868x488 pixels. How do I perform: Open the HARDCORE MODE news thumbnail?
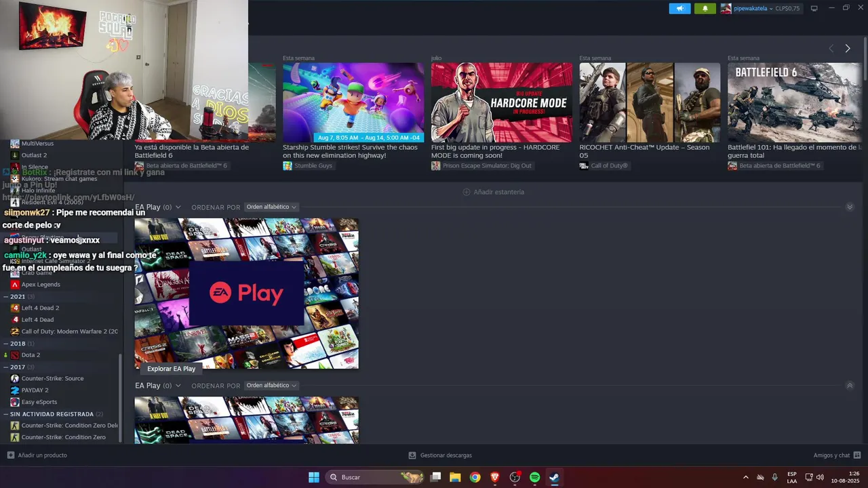502,102
